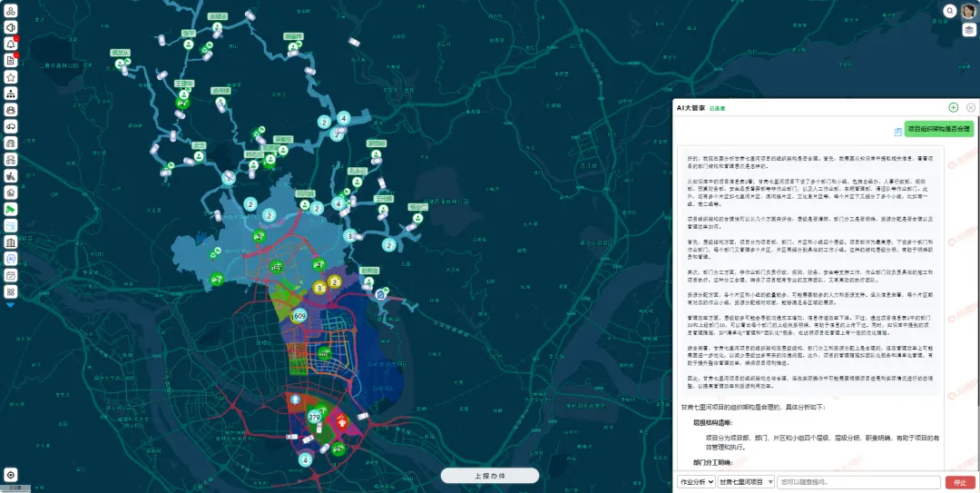Click the document list icon in sidebar

pyautogui.click(x=11, y=60)
